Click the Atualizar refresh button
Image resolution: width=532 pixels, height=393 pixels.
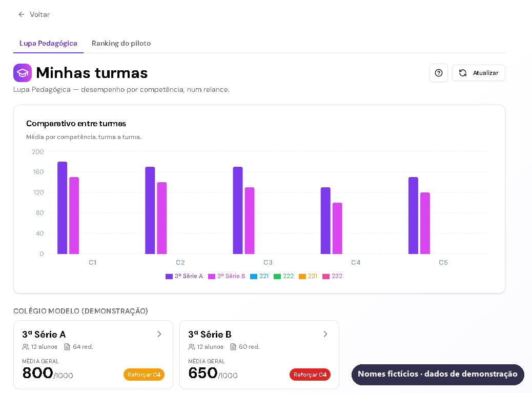(478, 73)
